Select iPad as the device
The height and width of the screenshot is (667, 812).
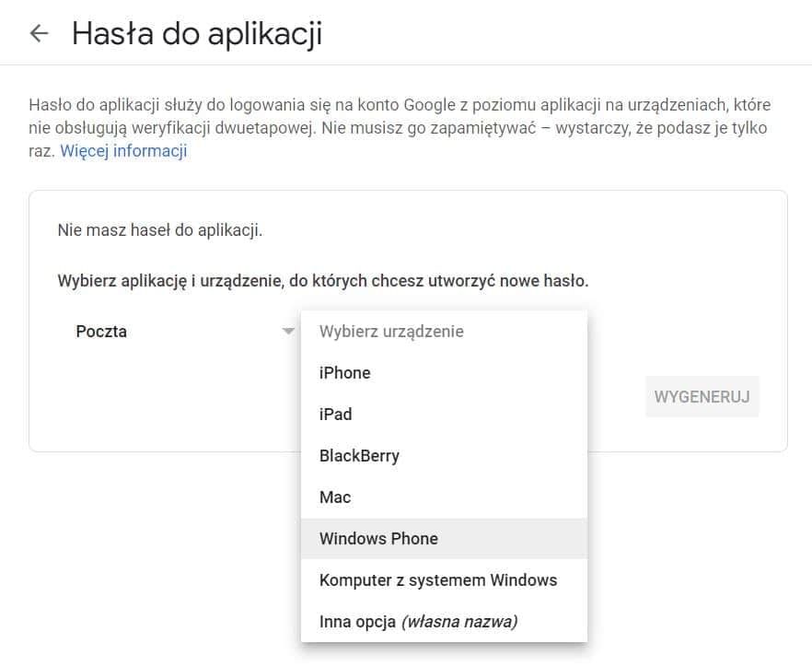point(336,414)
